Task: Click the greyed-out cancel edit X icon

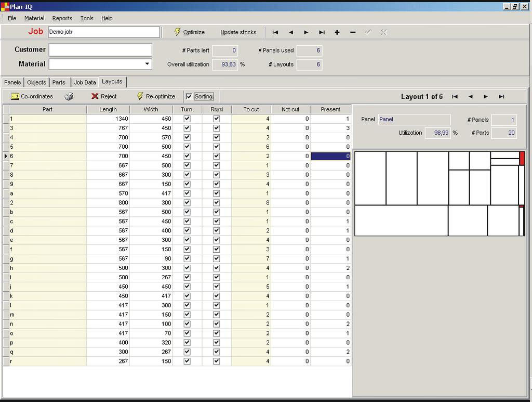Action: point(384,32)
